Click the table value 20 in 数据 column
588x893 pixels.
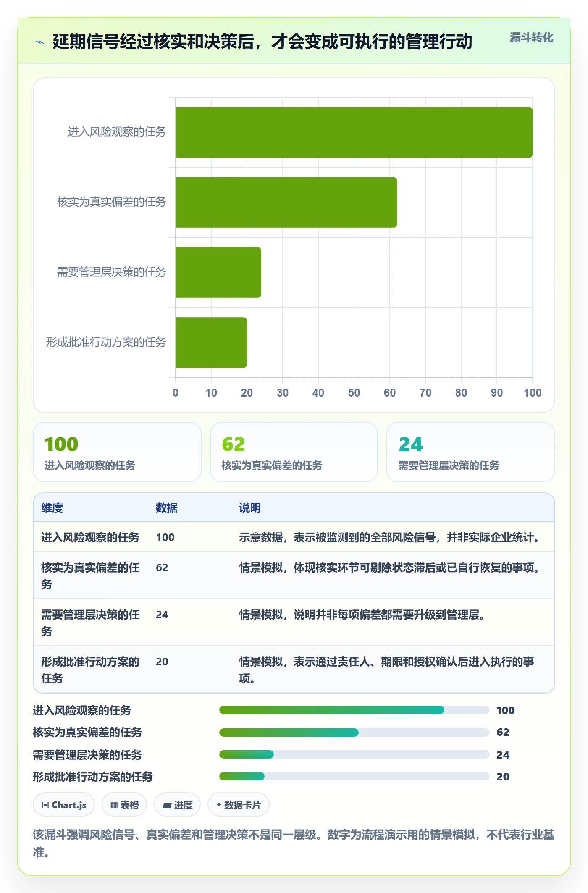pos(162,662)
